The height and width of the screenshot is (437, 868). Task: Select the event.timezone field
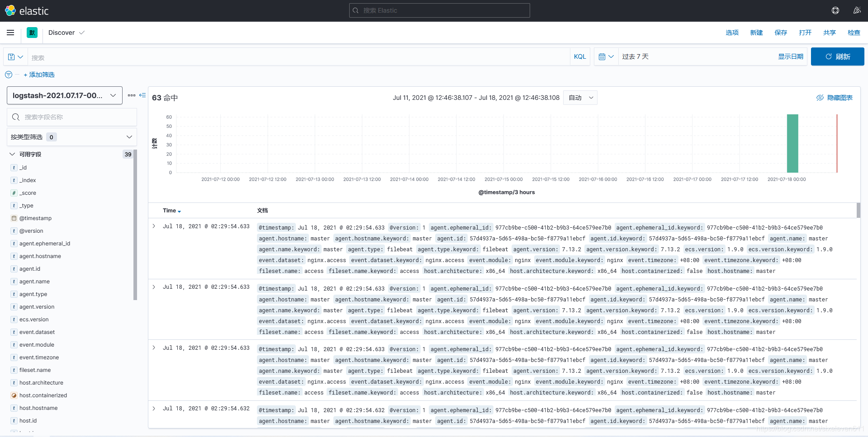click(39, 357)
